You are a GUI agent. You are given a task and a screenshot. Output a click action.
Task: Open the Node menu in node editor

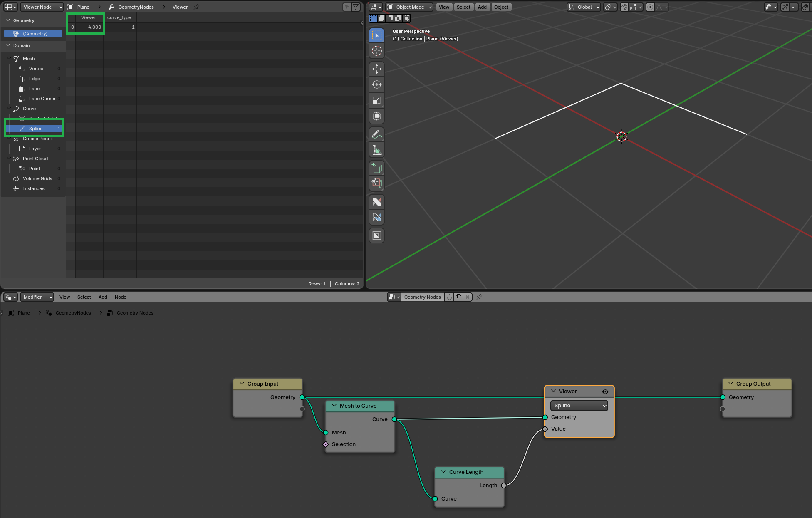120,297
